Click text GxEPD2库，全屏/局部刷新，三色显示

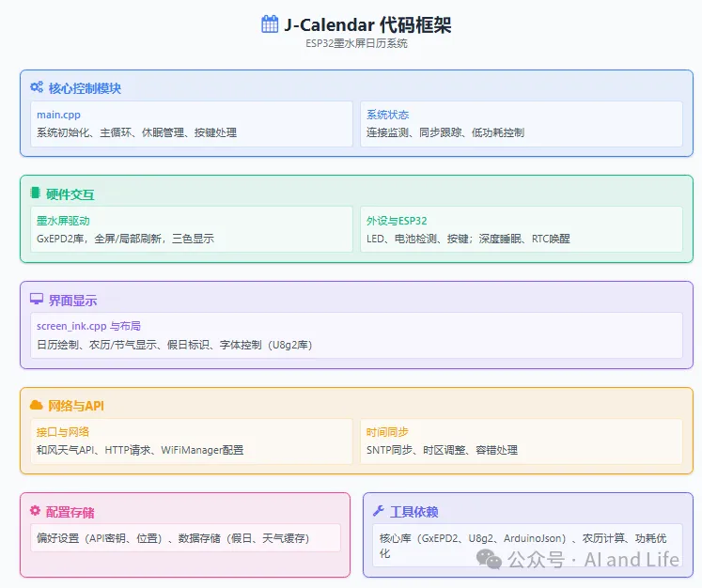[125, 239]
